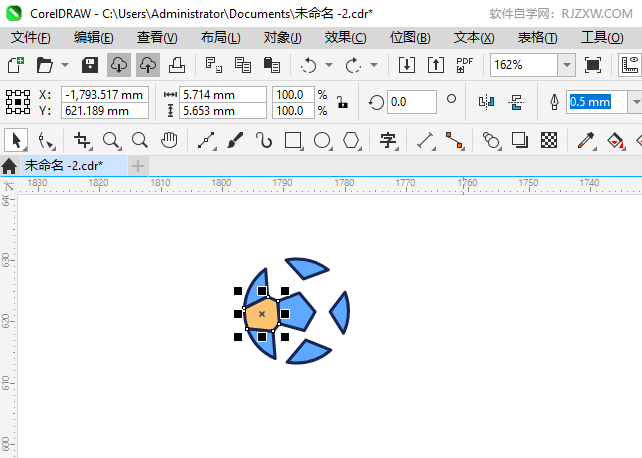Select the Freehand line tool
The width and height of the screenshot is (642, 458).
206,140
